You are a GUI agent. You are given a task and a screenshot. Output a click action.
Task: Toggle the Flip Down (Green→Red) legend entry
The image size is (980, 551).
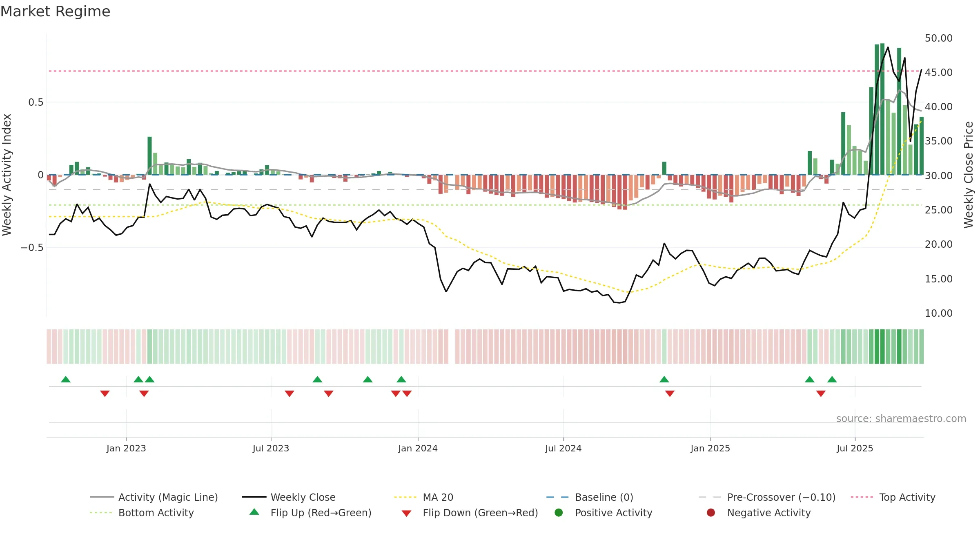[470, 513]
